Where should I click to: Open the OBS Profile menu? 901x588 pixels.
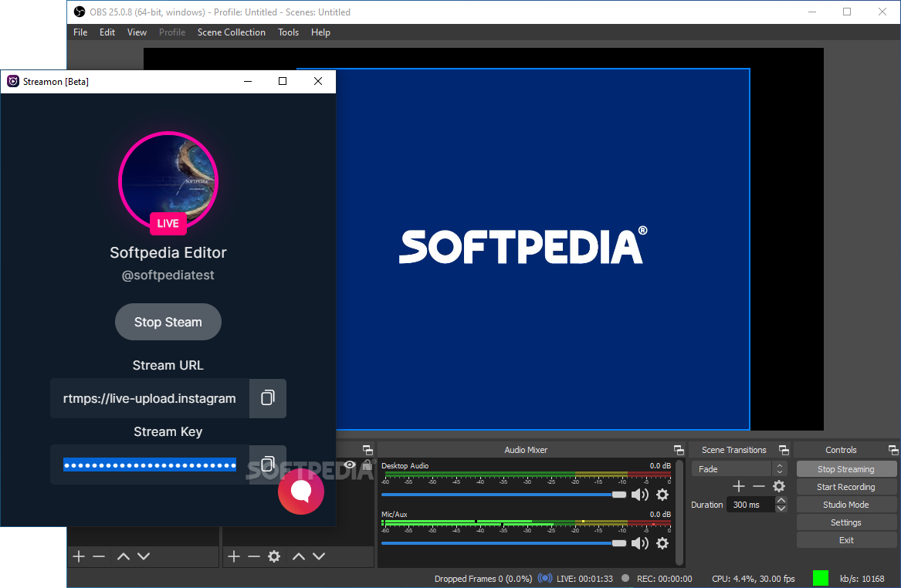tap(172, 32)
